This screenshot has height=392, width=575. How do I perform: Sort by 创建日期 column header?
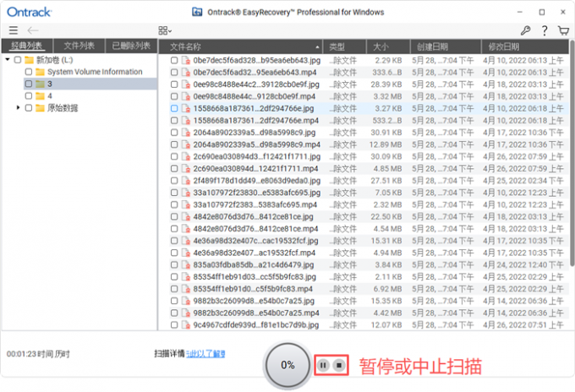point(446,46)
